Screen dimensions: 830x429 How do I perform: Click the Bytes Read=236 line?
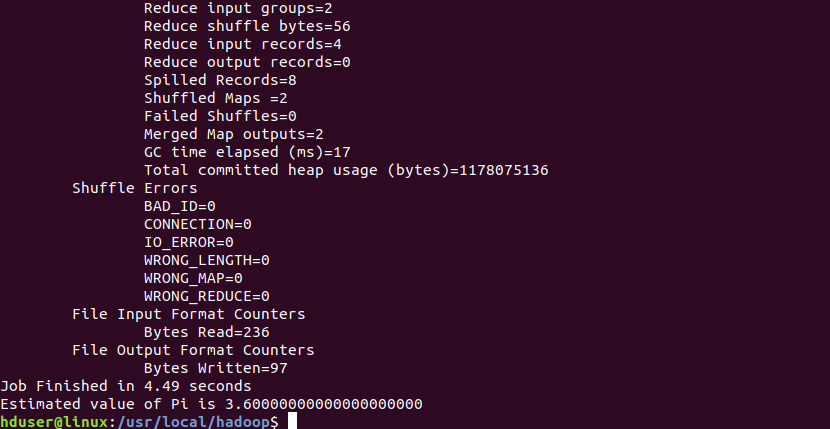click(x=206, y=332)
